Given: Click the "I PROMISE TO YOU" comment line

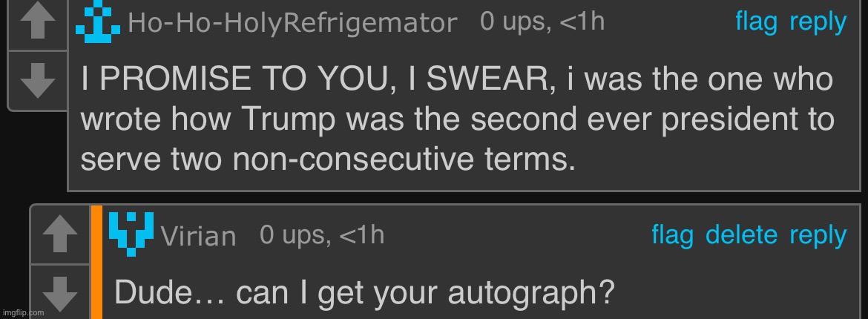Looking at the screenshot, I should (456, 79).
